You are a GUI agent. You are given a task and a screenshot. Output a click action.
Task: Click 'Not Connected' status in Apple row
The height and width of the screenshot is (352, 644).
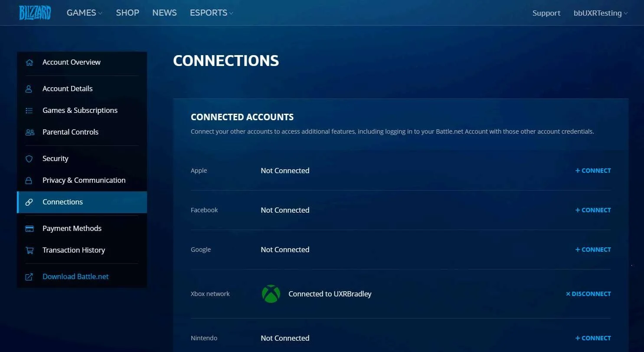point(285,171)
